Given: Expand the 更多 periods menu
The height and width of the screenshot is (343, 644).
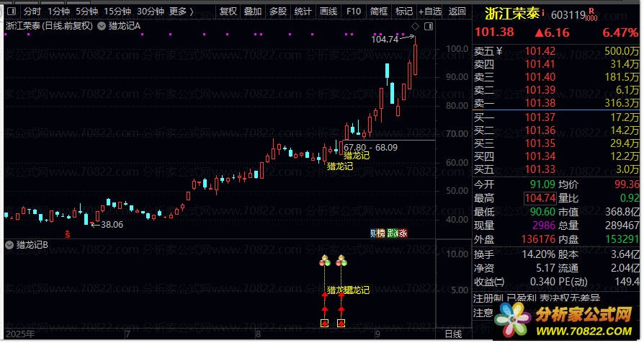Looking at the screenshot, I should [181, 11].
